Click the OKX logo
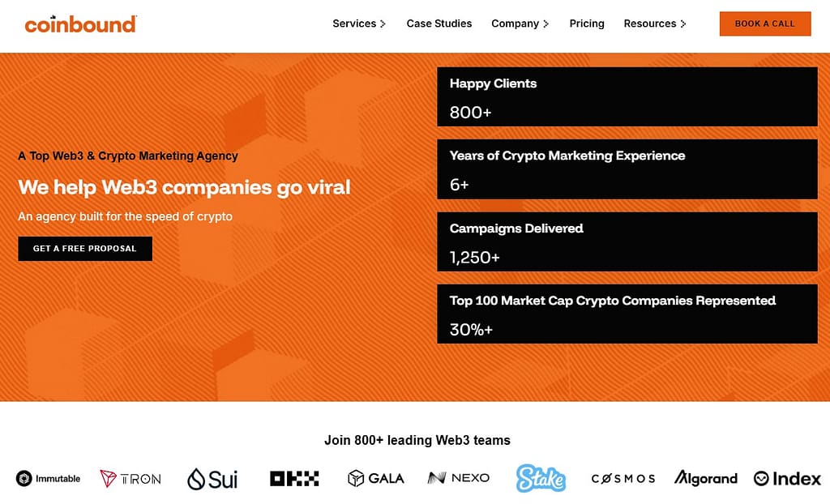This screenshot has width=830, height=504. click(x=295, y=478)
